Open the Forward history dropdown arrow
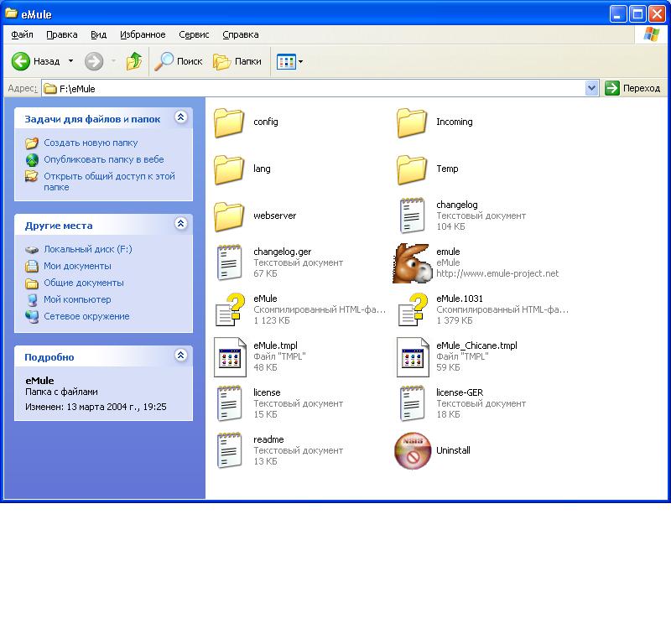 tap(113, 61)
